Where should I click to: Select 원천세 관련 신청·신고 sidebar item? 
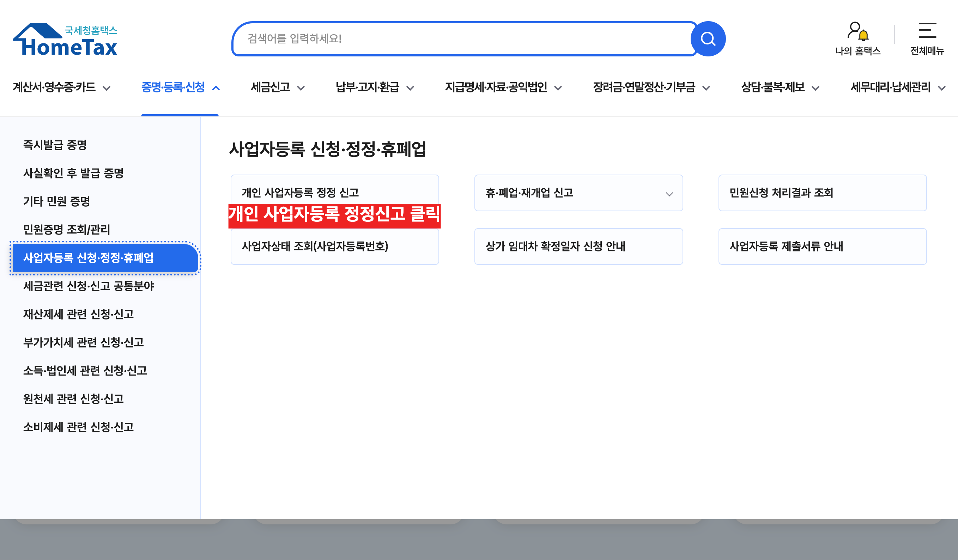point(73,398)
